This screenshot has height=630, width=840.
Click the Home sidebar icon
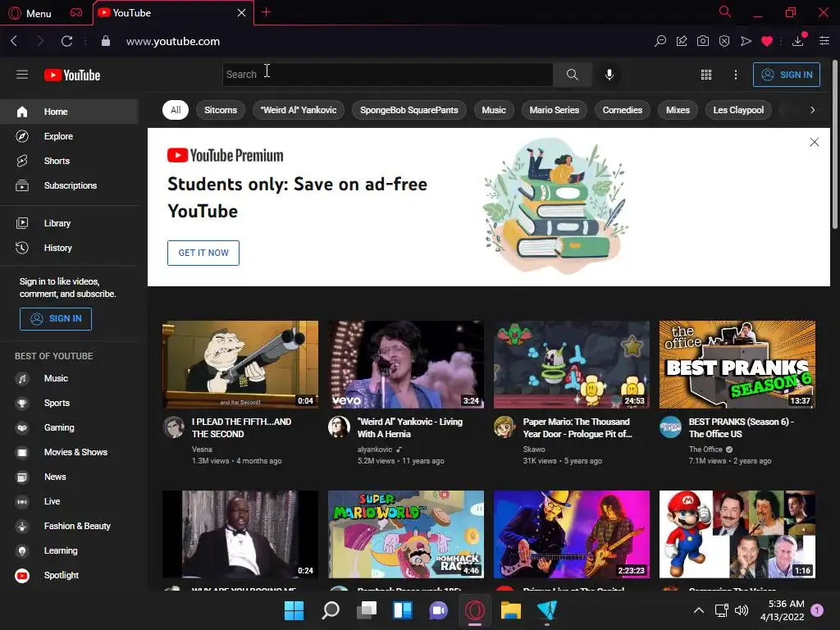click(22, 112)
